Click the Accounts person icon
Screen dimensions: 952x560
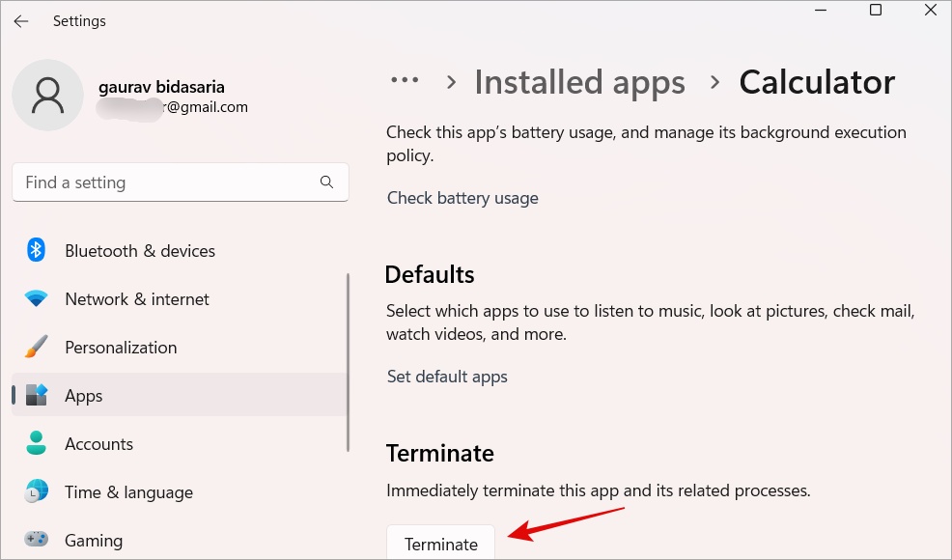point(37,444)
